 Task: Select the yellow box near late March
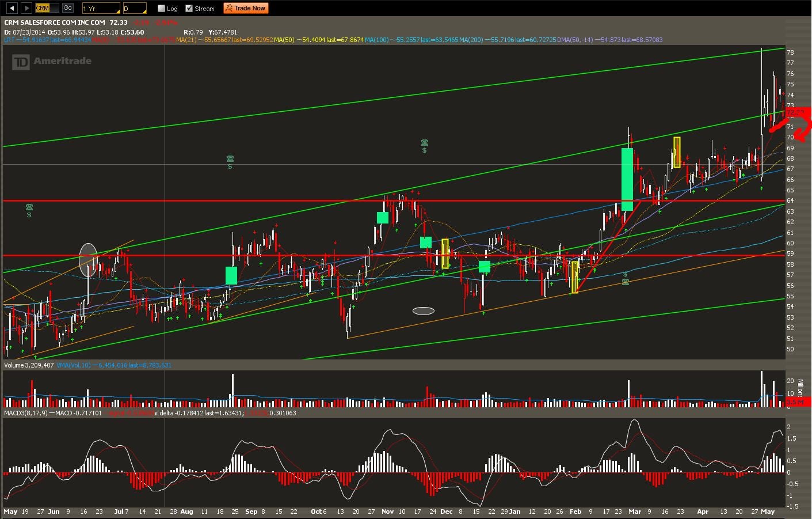(x=677, y=152)
